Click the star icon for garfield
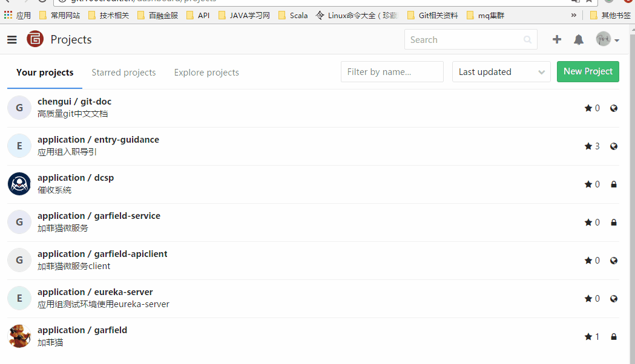The width and height of the screenshot is (635, 364). 588,337
